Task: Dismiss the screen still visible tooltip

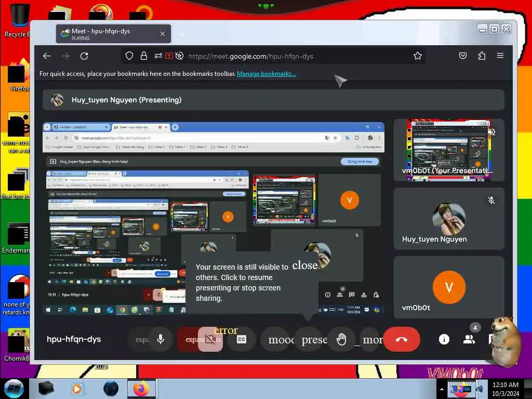Action: (304, 265)
